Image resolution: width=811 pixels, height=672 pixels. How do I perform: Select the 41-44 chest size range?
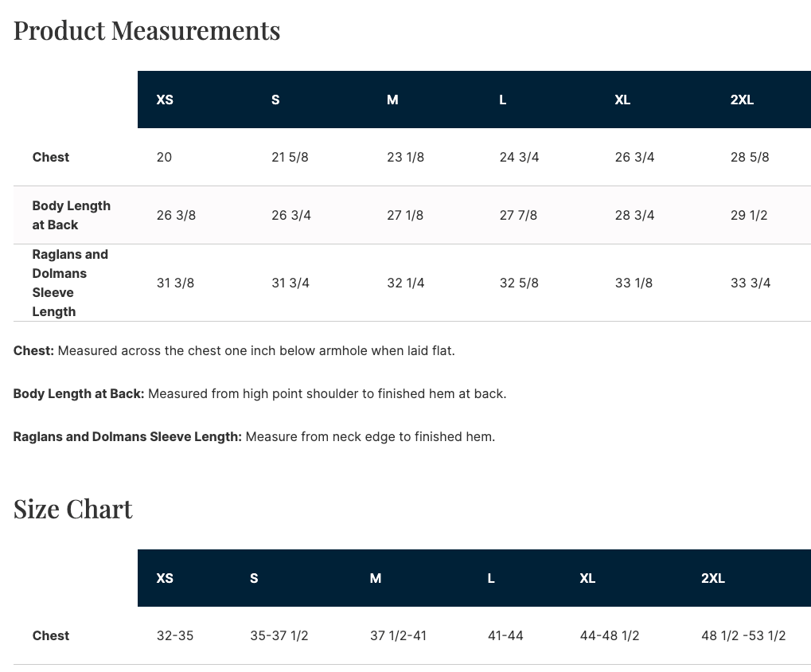(505, 635)
